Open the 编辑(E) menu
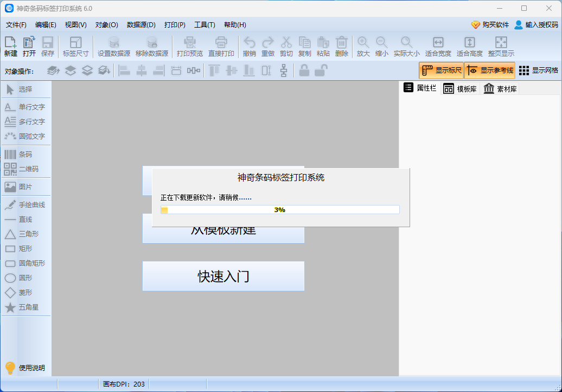 (x=46, y=25)
